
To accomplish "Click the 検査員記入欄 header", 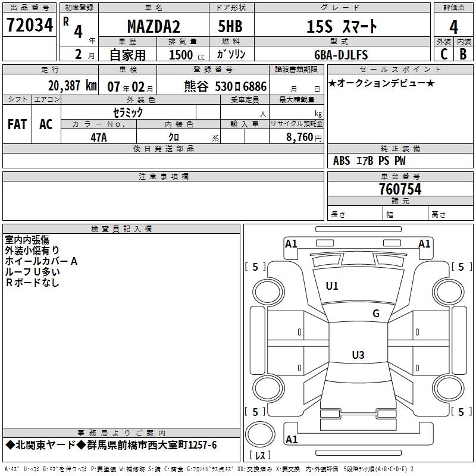I will click(121, 229).
